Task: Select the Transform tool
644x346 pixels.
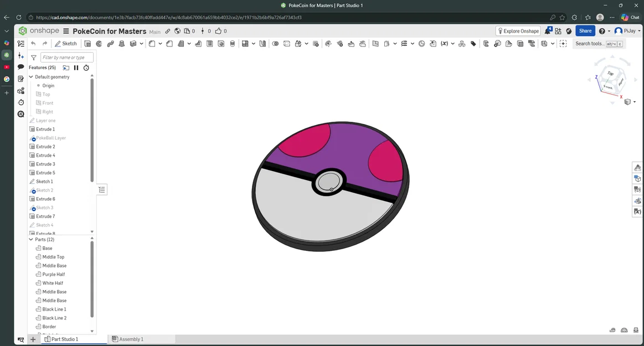Action: (298, 44)
